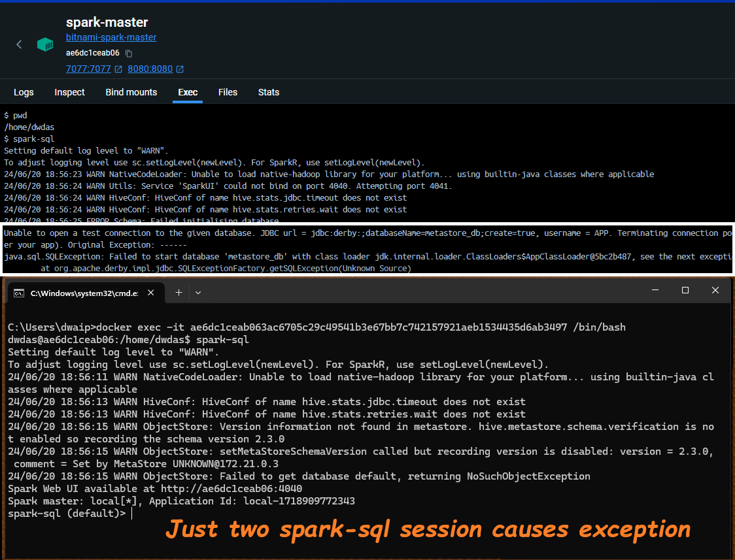Copy container ID ae6dc1ceab06
Viewport: 735px width, 560px height.
129,54
